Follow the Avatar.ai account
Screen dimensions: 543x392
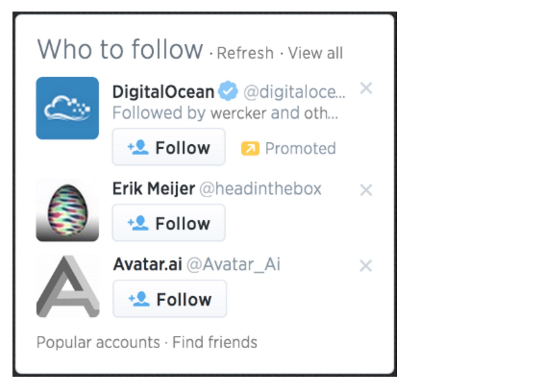tap(170, 299)
